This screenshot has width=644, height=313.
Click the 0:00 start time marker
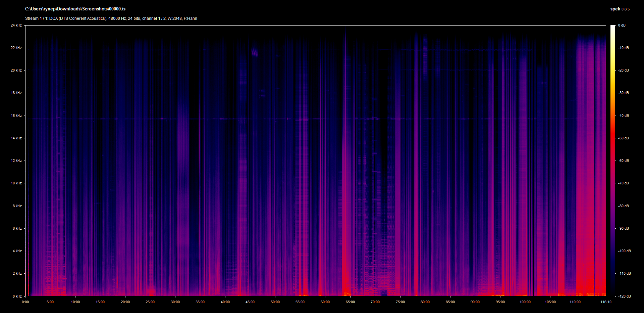25,302
